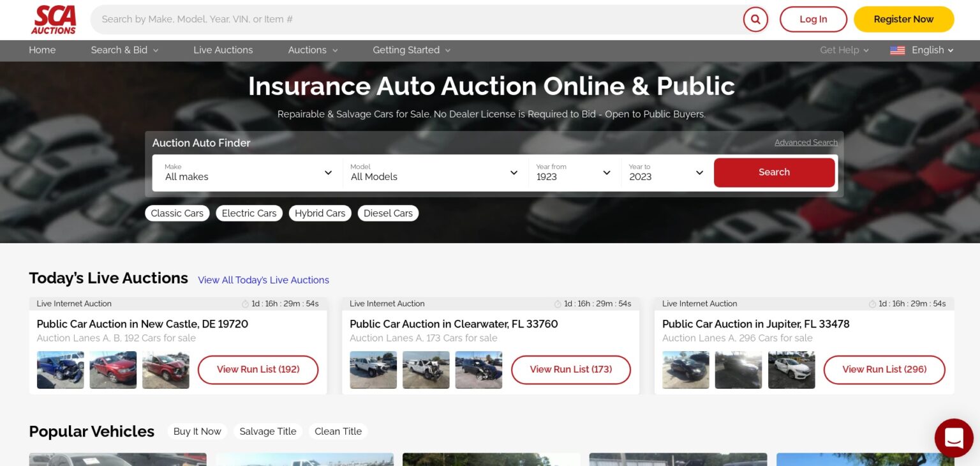Click the SCA Auctions logo
Screen dimensions: 980x466
click(x=54, y=20)
